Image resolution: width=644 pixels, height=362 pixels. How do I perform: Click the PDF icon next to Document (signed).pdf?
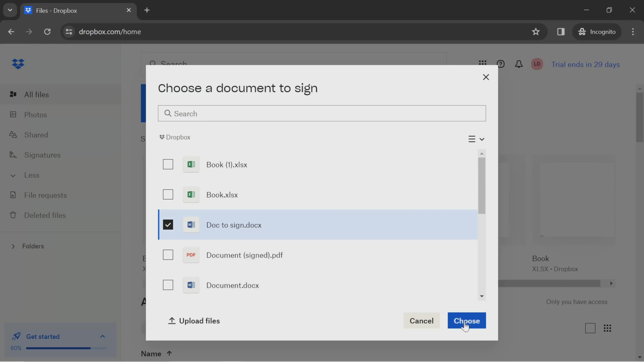pyautogui.click(x=191, y=255)
